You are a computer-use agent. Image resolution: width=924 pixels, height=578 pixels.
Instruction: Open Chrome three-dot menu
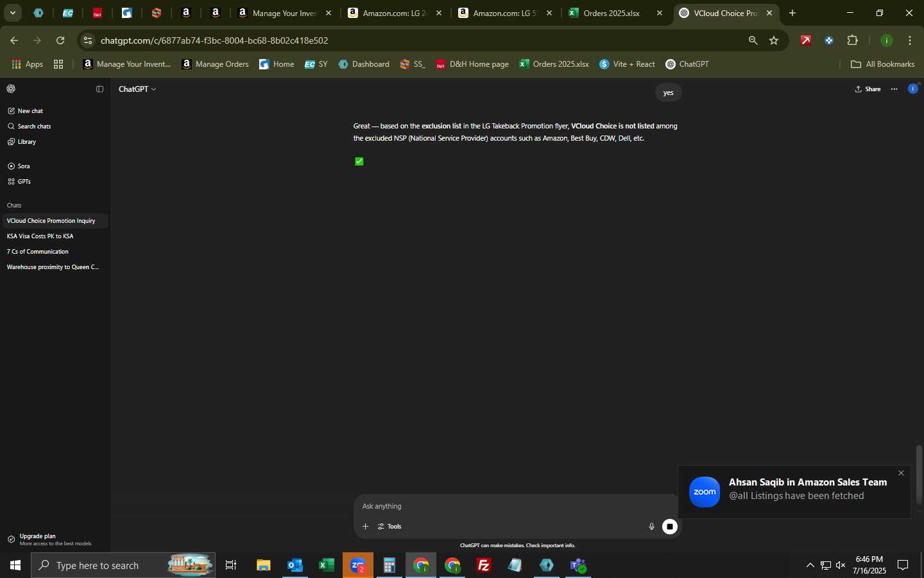[910, 40]
